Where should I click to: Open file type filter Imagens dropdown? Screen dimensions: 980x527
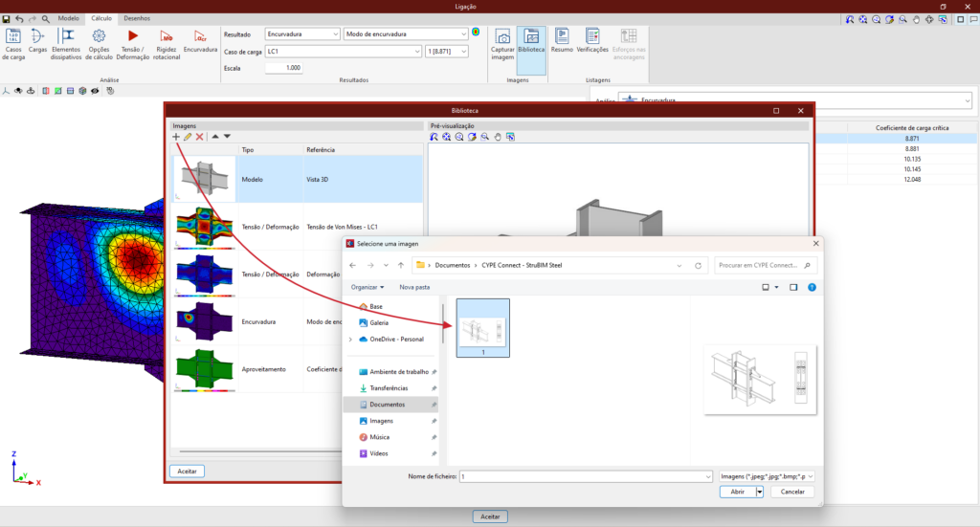tap(767, 476)
